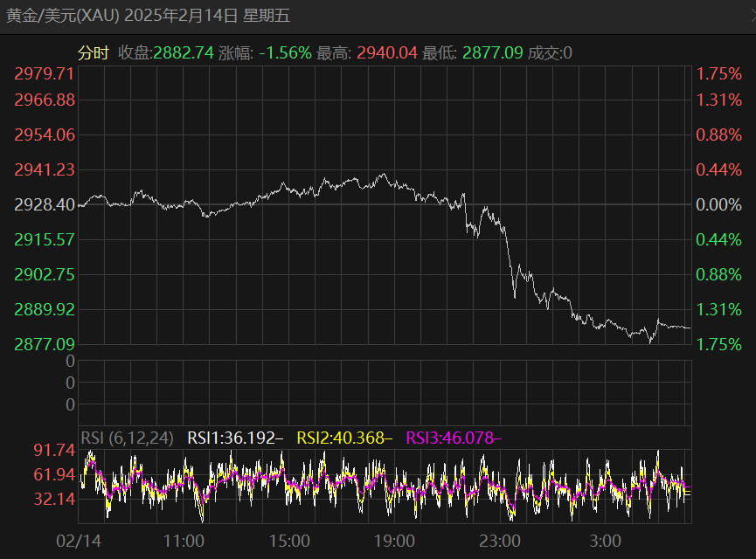
Task: Click the 3:00 time axis label
Action: coord(605,541)
